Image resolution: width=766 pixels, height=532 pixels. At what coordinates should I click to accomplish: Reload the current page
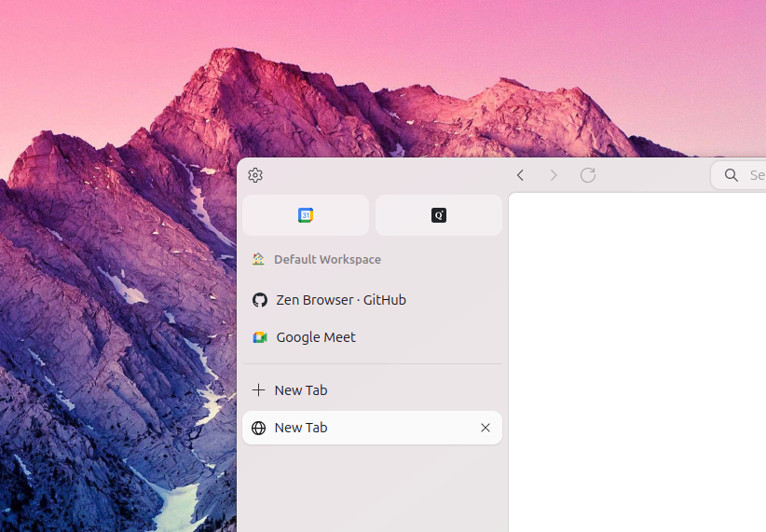588,175
